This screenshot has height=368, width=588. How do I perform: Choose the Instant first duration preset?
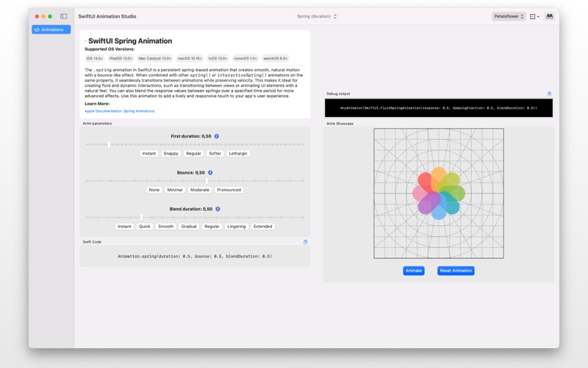[149, 154]
